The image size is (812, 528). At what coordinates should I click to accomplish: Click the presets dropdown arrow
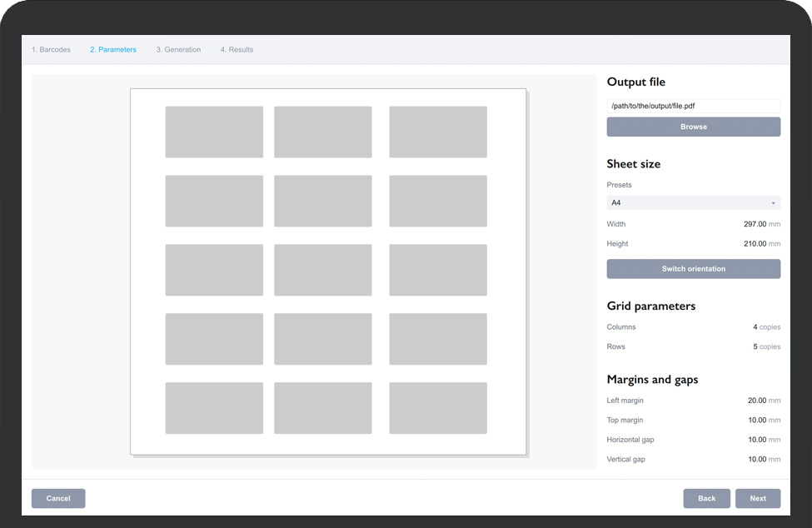click(773, 203)
